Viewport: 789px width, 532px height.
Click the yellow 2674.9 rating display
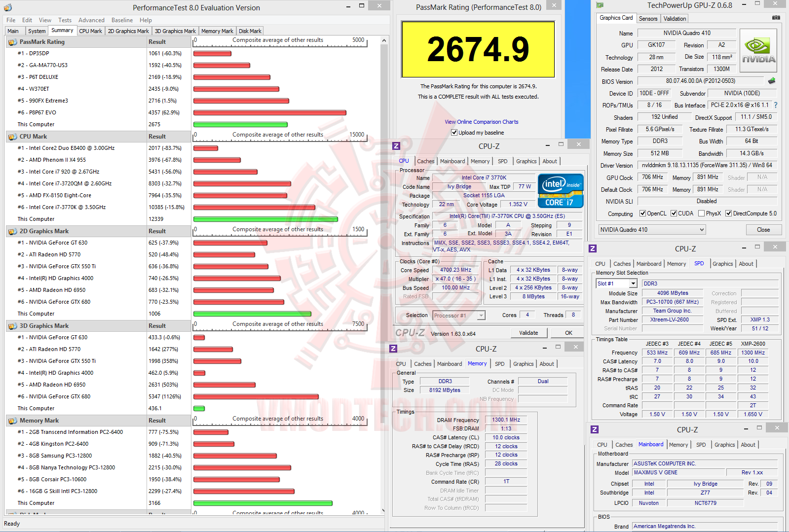point(478,49)
